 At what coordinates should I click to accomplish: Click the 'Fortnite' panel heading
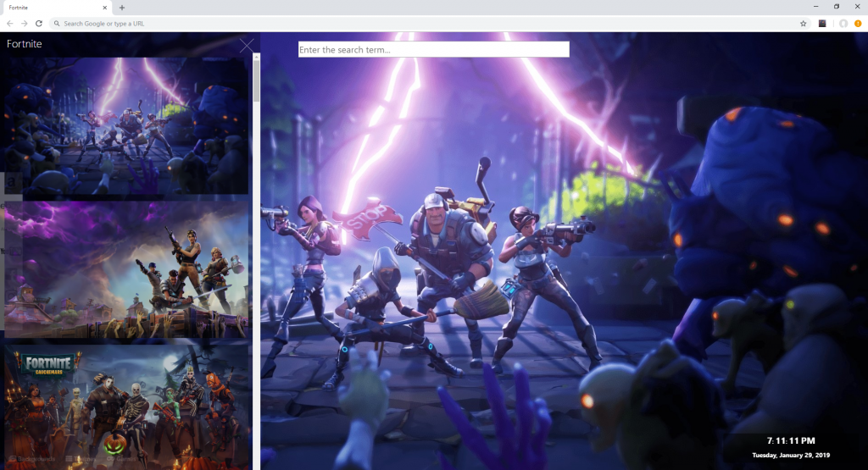point(25,44)
